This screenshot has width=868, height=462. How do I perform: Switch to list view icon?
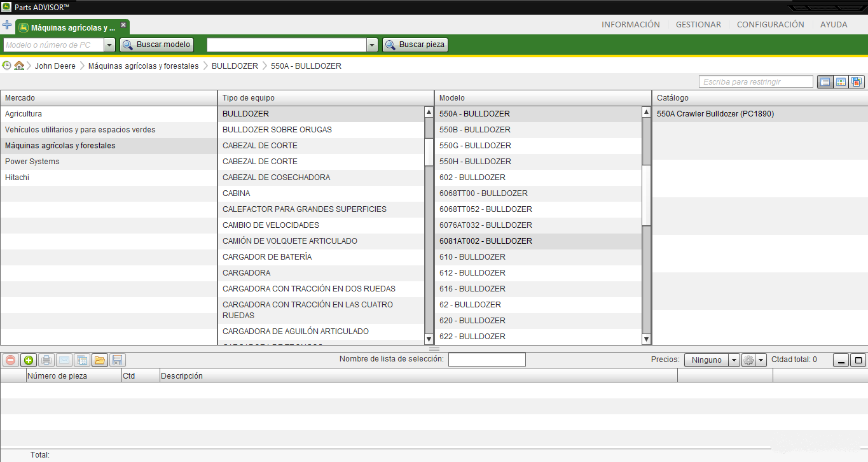click(825, 81)
